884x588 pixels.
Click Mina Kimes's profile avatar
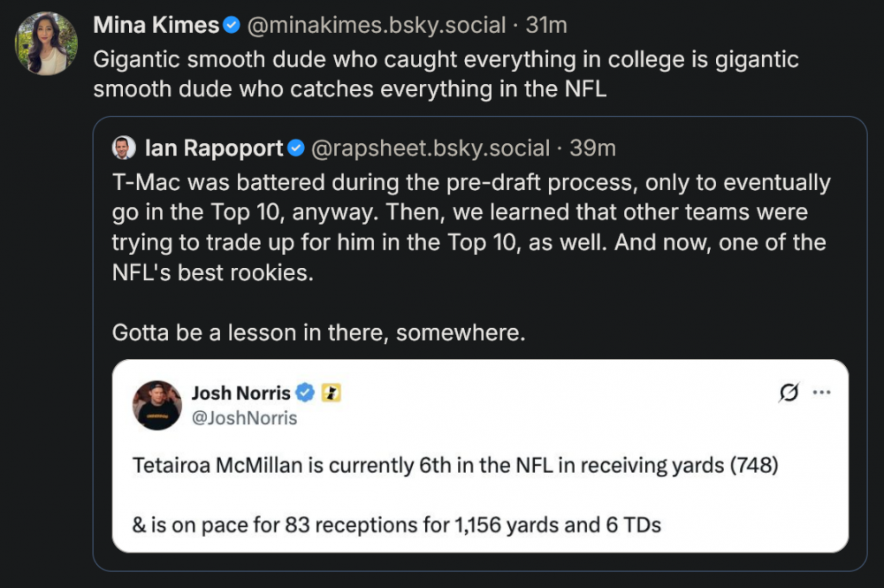pyautogui.click(x=45, y=43)
